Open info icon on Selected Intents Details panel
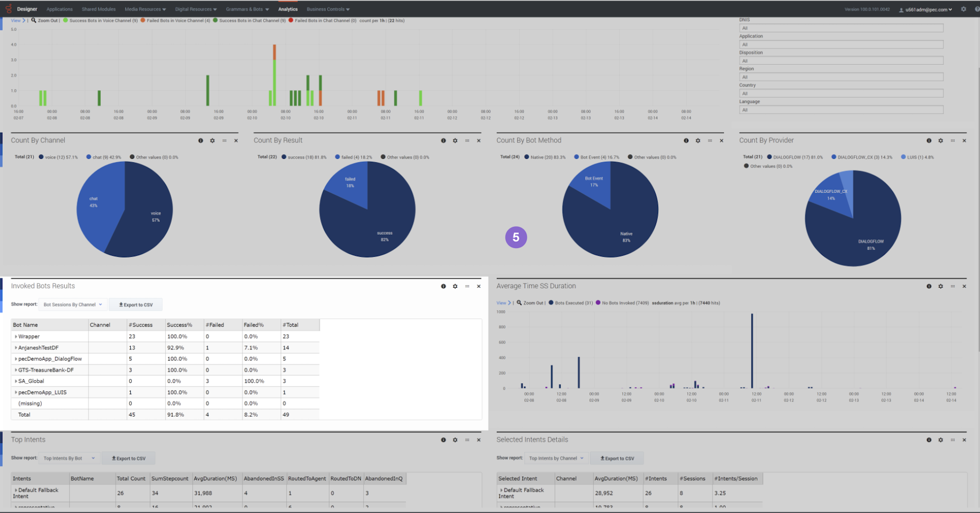The image size is (980, 513). (x=929, y=440)
